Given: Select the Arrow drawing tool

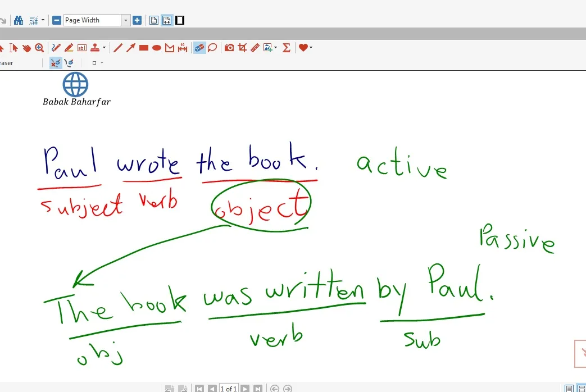Looking at the screenshot, I should (130, 48).
